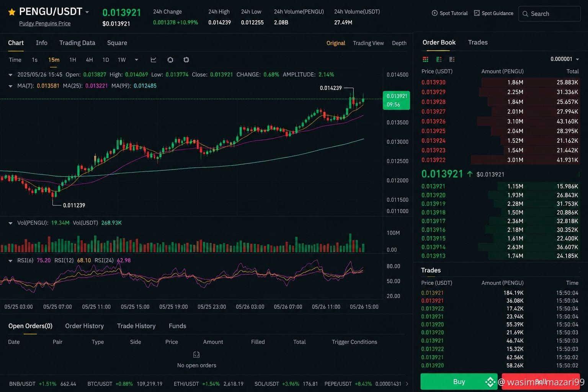Image resolution: width=588 pixels, height=392 pixels.
Task: Open the chart indicators line icon
Action: coord(154,60)
